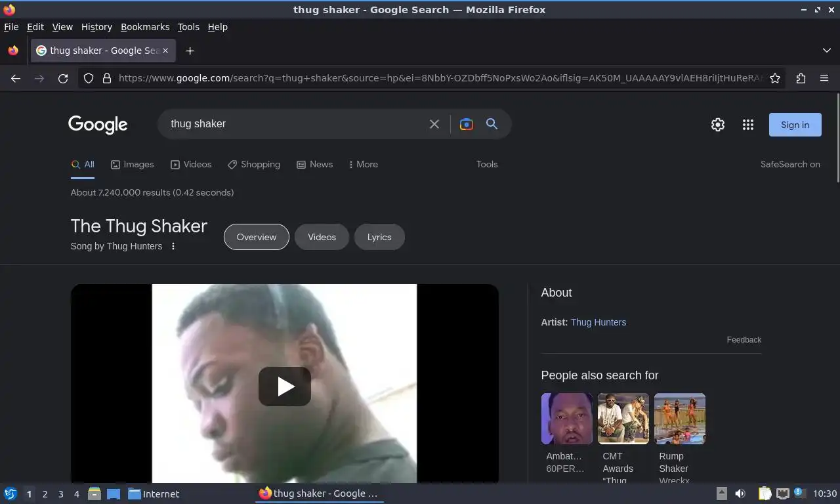
Task: Switch to the News results tab
Action: [x=314, y=164]
